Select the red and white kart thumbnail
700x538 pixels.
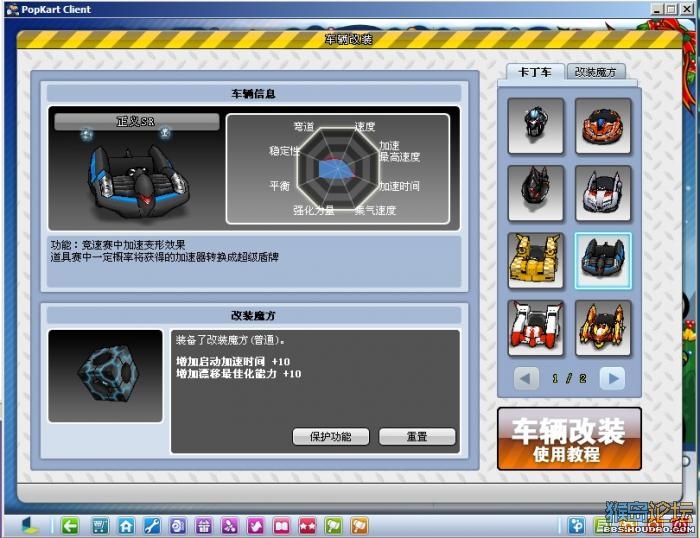coord(536,328)
